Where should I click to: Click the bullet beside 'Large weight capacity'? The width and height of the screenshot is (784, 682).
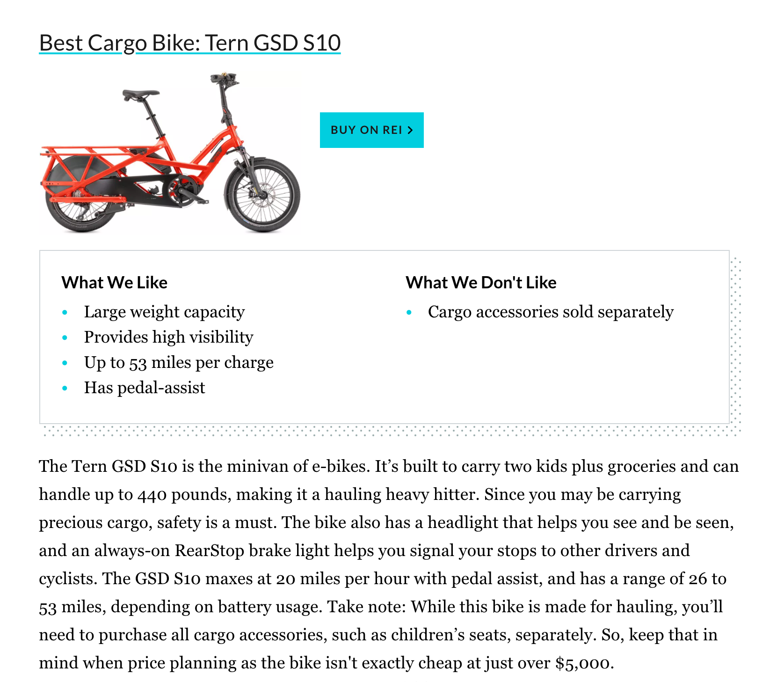(65, 312)
